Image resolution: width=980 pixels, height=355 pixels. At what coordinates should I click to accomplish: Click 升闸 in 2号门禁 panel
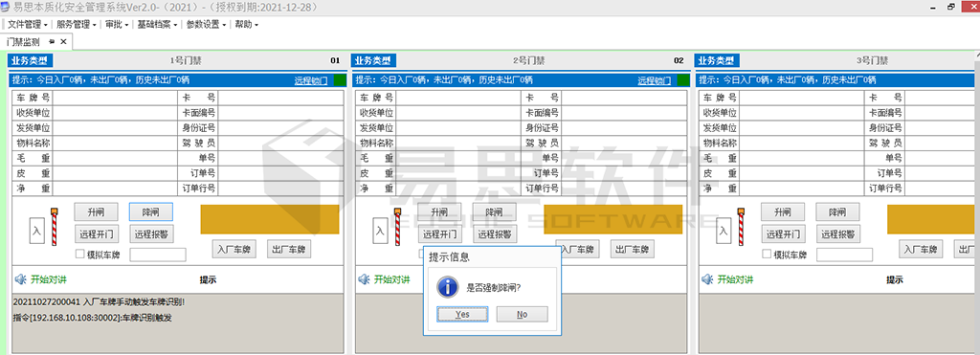439,211
